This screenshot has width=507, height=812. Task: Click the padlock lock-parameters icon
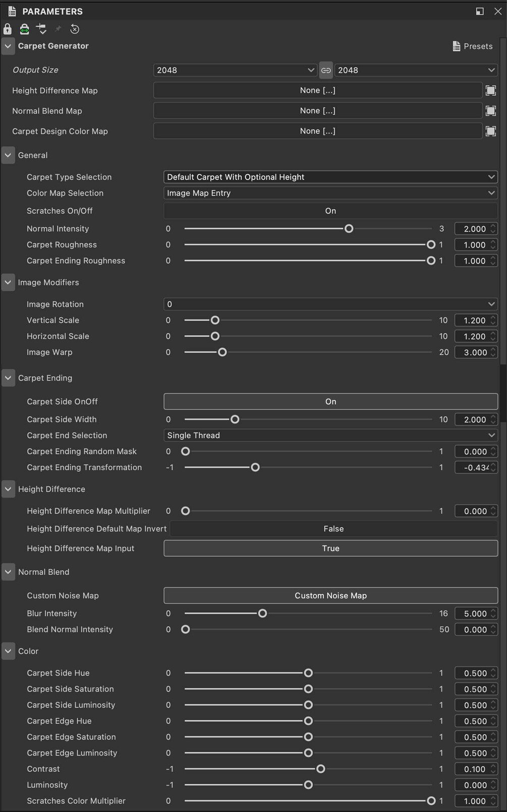pyautogui.click(x=8, y=29)
